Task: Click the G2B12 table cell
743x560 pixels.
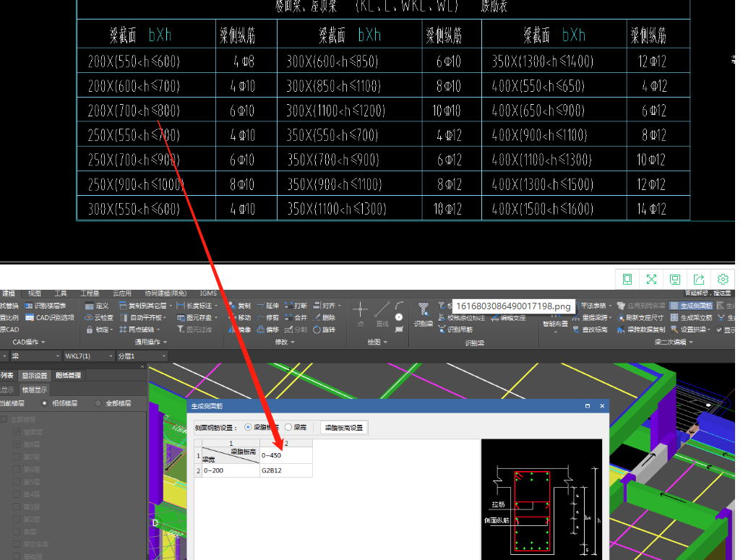Action: (x=285, y=470)
